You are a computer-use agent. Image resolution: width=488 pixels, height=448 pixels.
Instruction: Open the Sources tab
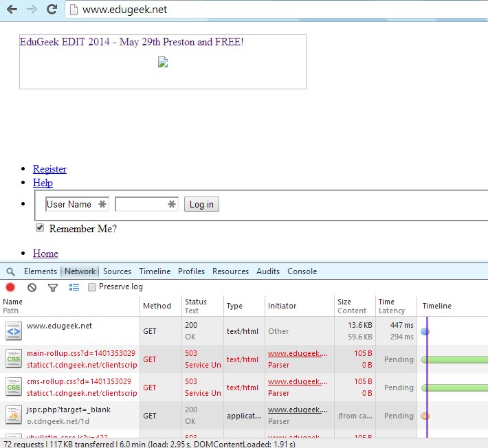pos(117,271)
